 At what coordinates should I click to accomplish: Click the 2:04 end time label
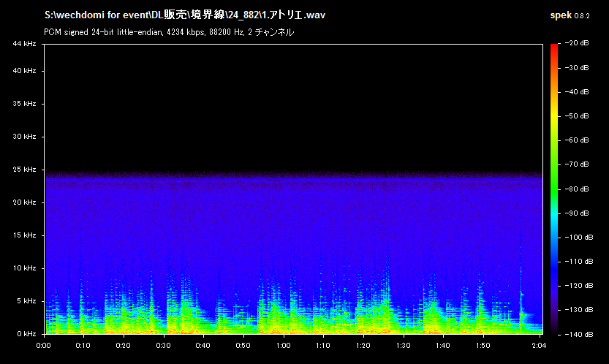[x=539, y=345]
